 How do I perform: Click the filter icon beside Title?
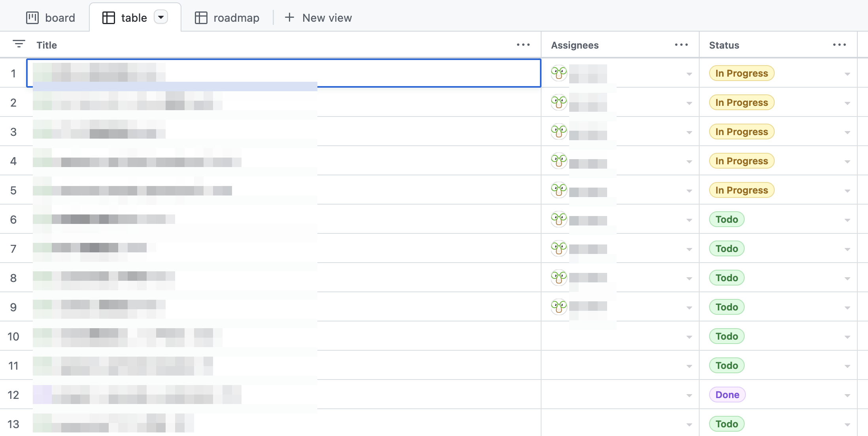pos(19,44)
